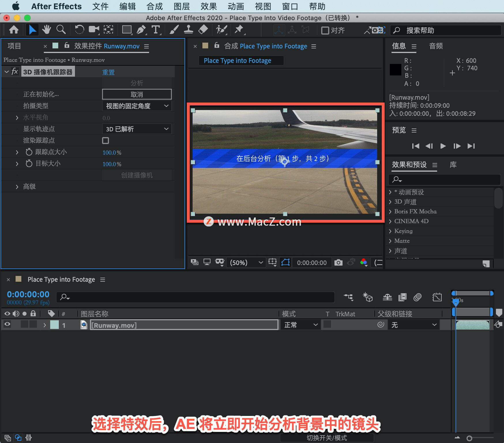The width and height of the screenshot is (504, 443).
Task: Click the 搜索帮助 search field
Action: tap(446, 30)
